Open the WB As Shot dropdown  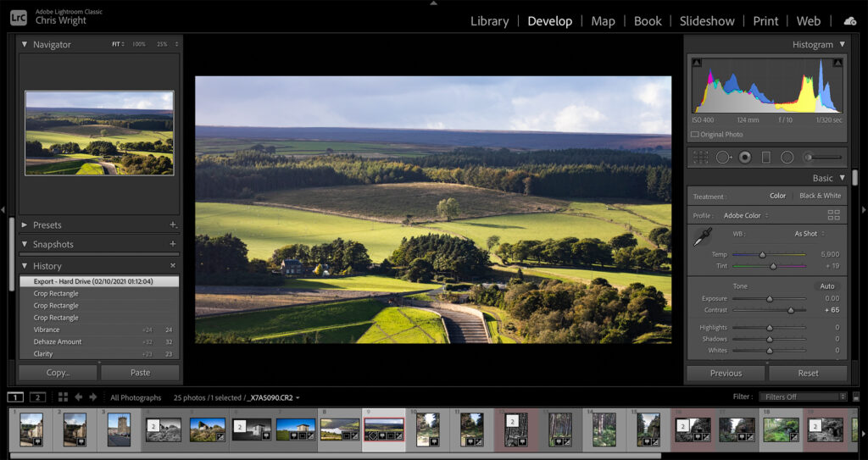810,234
